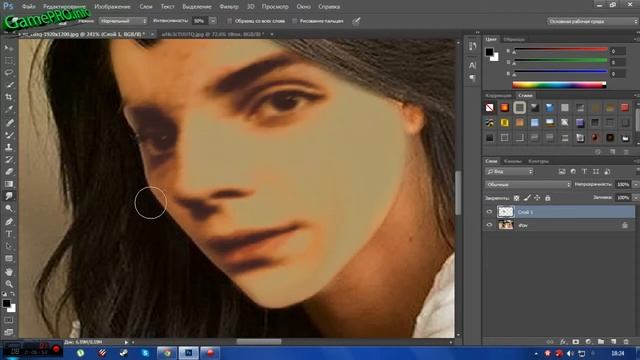Select the Eyedropper tool
640x360 pixels.
(x=9, y=109)
